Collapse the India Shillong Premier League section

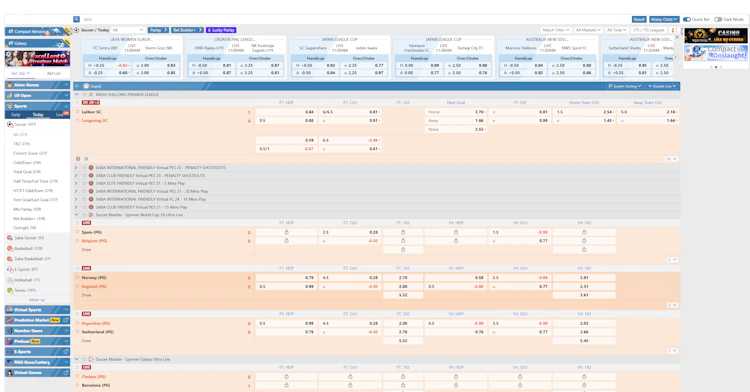(x=77, y=95)
